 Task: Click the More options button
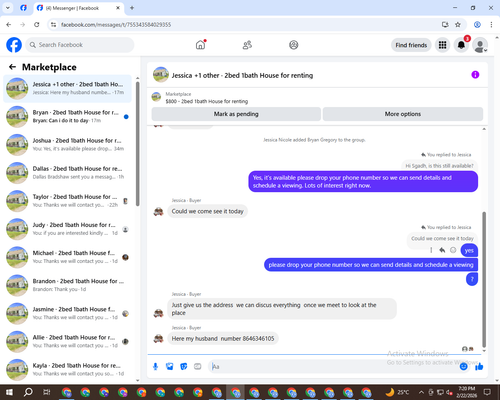[x=403, y=114]
